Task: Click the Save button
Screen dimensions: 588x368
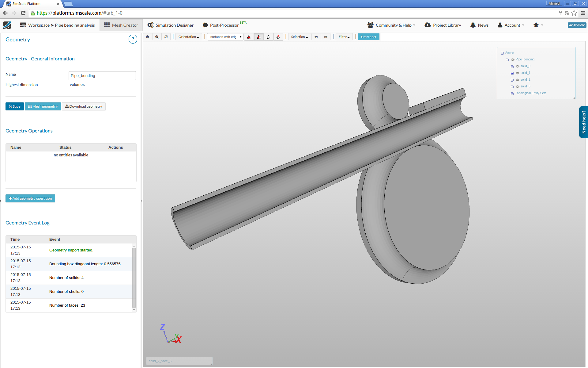Action: point(14,106)
